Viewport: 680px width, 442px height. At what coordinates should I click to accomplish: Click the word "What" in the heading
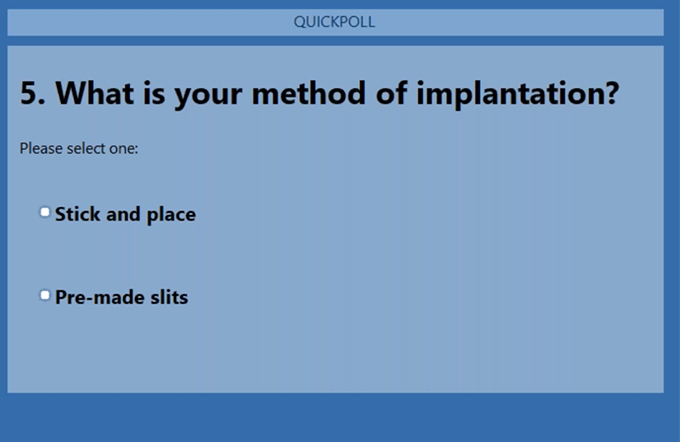[x=95, y=93]
